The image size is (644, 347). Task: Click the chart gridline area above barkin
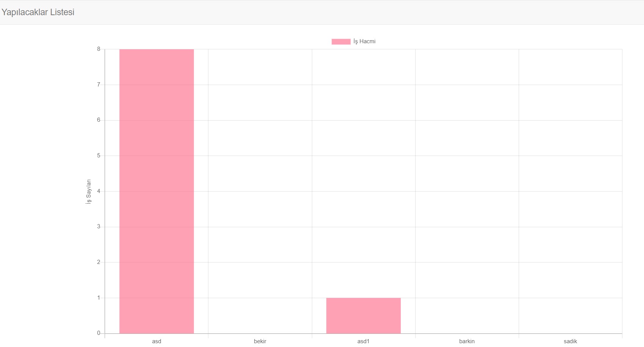[x=467, y=190]
